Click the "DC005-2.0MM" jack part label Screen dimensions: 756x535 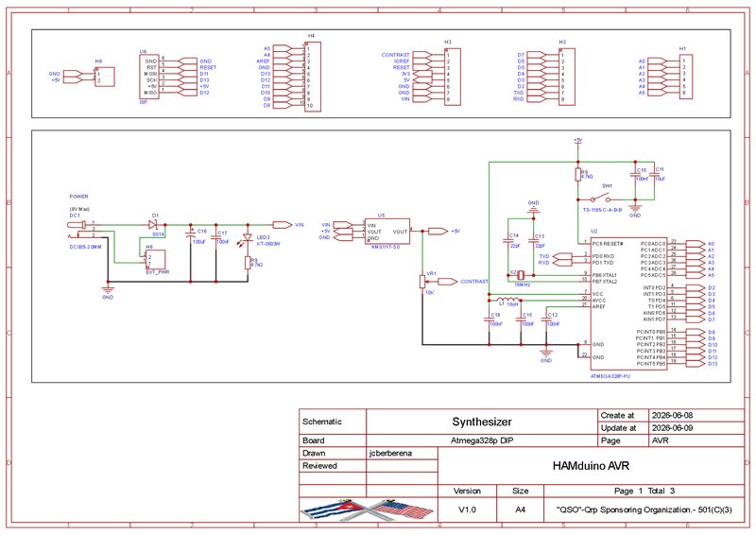[85, 247]
